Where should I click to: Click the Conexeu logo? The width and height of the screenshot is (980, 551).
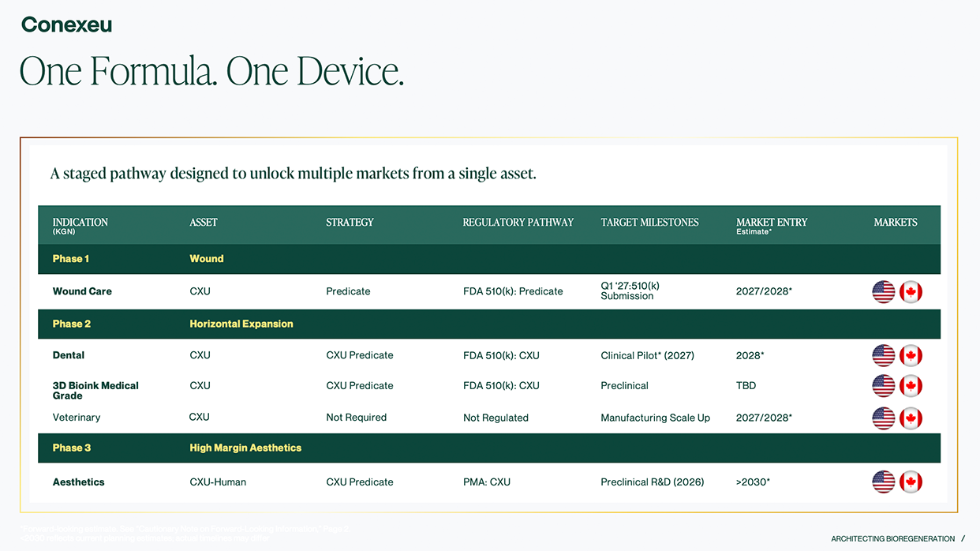66,24
